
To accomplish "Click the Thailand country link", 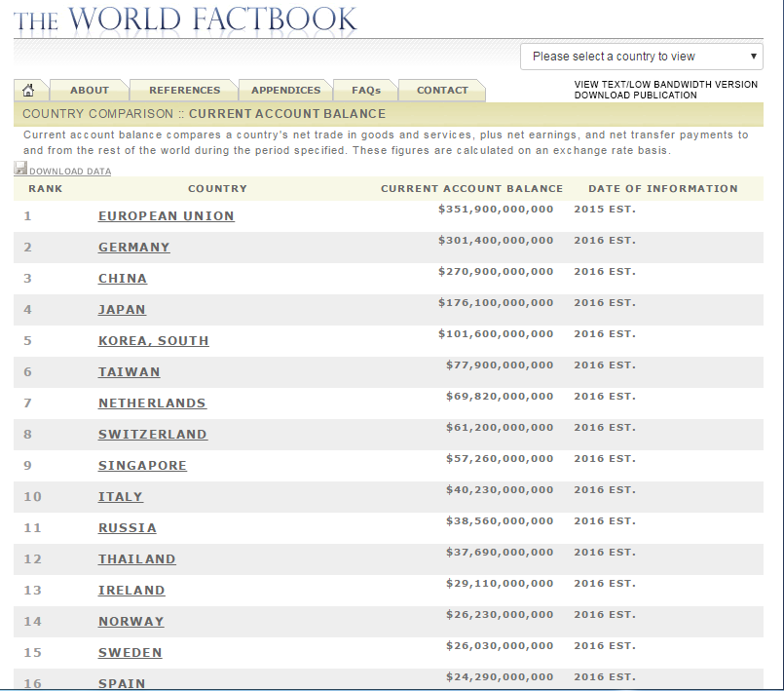I will [x=136, y=559].
